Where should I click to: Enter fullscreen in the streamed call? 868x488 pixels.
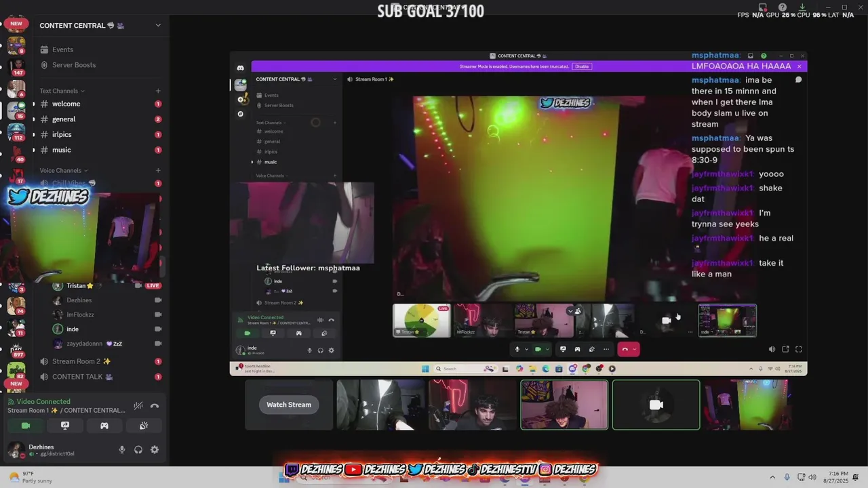(x=799, y=349)
